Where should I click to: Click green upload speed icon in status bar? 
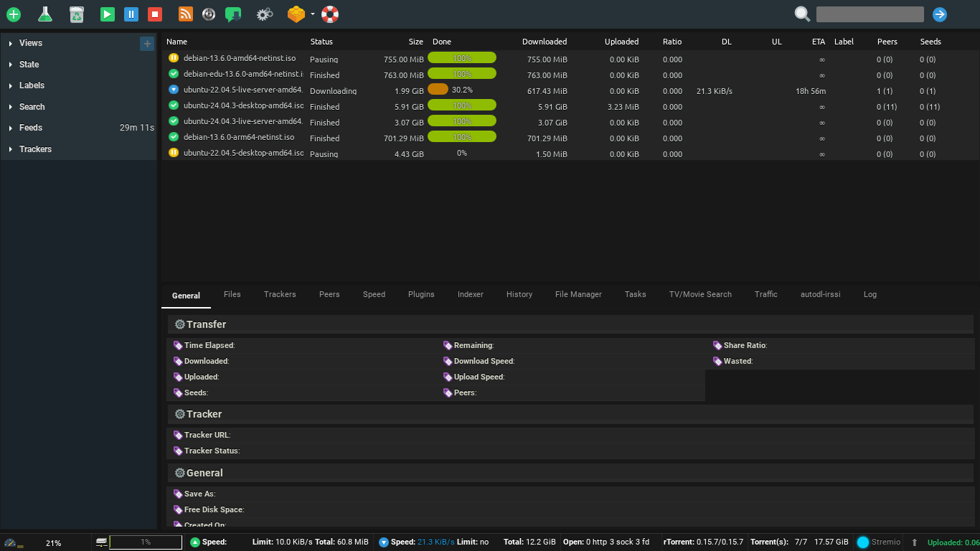(x=195, y=542)
